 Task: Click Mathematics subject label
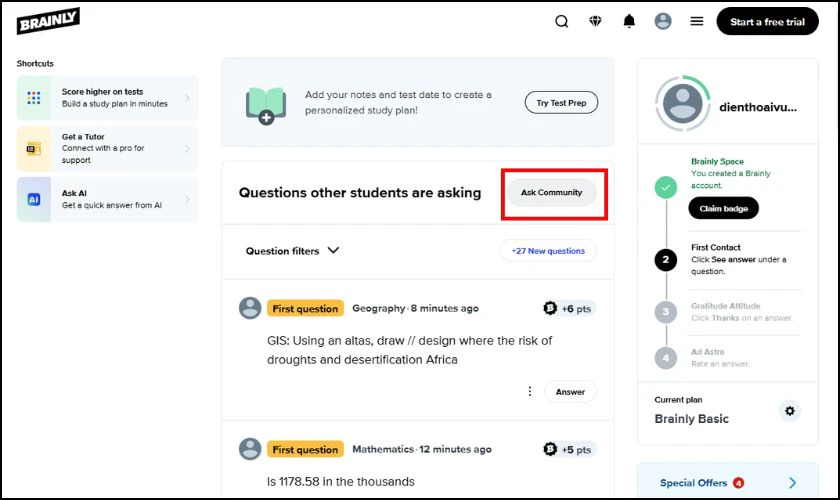click(383, 449)
